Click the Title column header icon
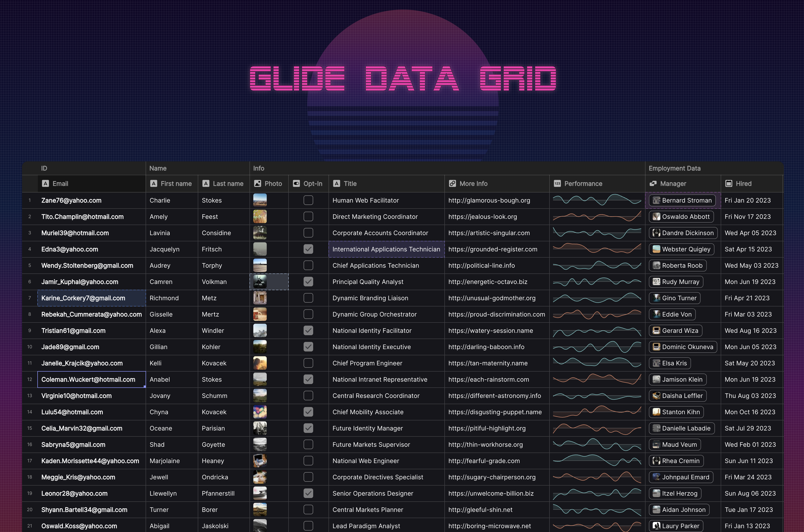This screenshot has height=532, width=804. (x=336, y=183)
